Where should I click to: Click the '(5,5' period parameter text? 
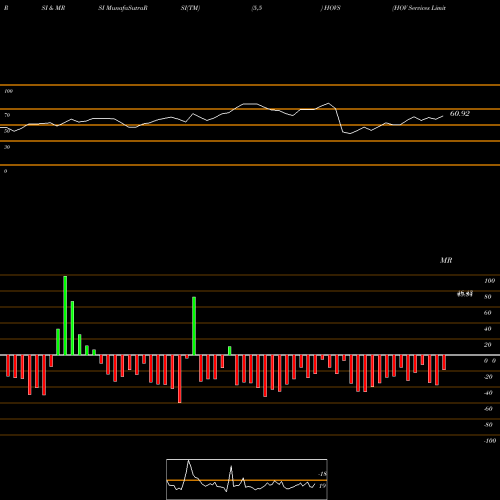click(x=257, y=8)
